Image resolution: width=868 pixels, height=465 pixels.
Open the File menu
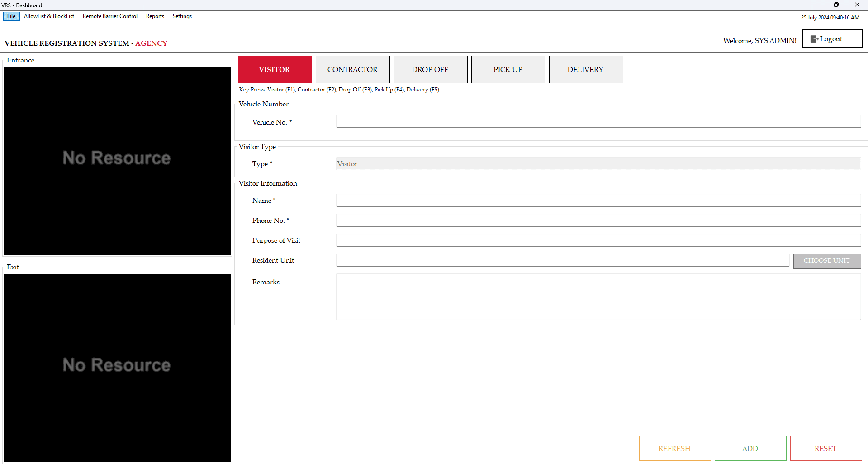coord(11,16)
